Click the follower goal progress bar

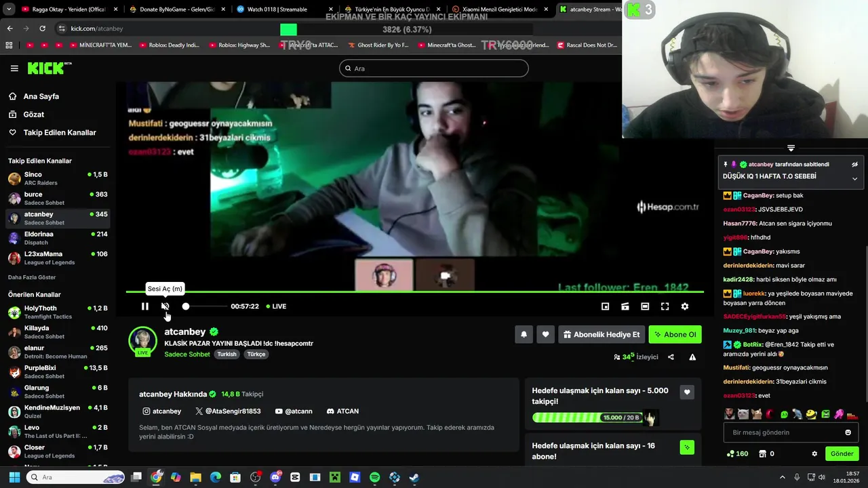(x=587, y=418)
